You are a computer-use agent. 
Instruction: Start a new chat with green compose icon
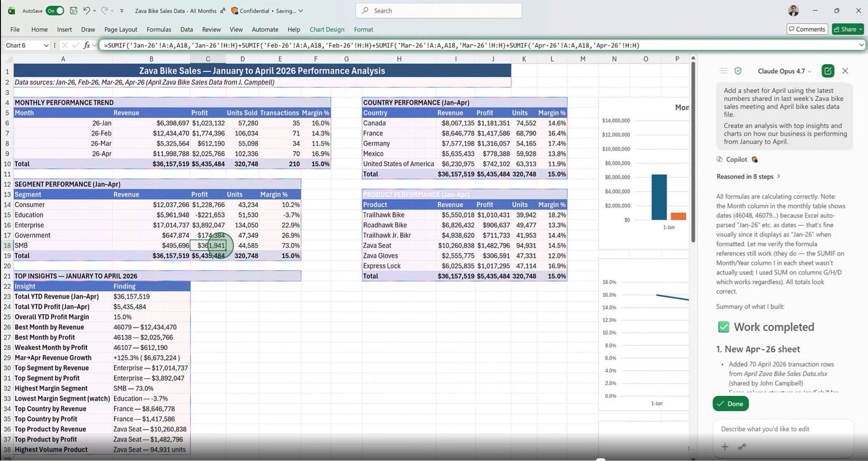[x=828, y=71]
